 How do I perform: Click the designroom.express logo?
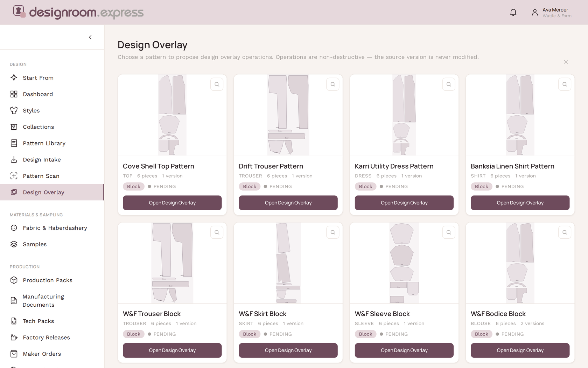point(78,12)
